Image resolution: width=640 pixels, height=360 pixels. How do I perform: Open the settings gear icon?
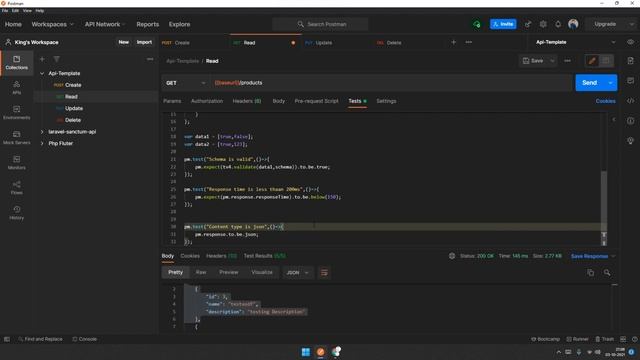[543, 24]
